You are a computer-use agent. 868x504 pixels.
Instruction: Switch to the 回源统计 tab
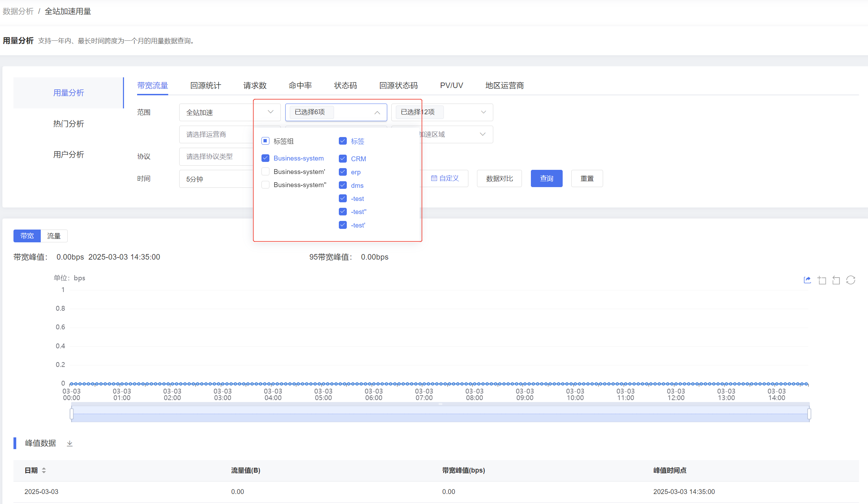tap(206, 85)
